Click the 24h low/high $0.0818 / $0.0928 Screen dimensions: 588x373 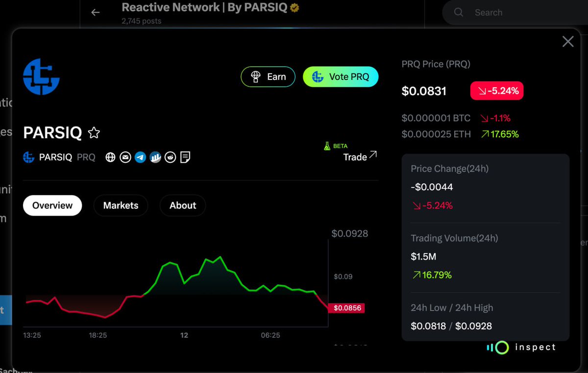click(451, 326)
